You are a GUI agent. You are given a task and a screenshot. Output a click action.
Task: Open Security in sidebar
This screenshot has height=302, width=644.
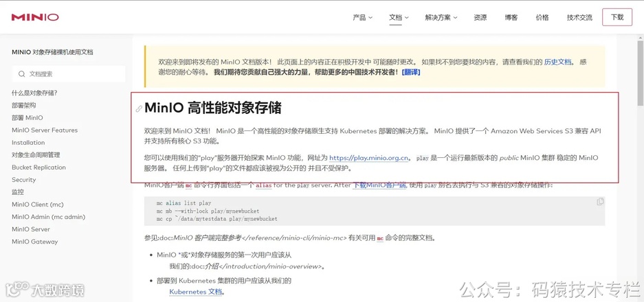[24, 180]
